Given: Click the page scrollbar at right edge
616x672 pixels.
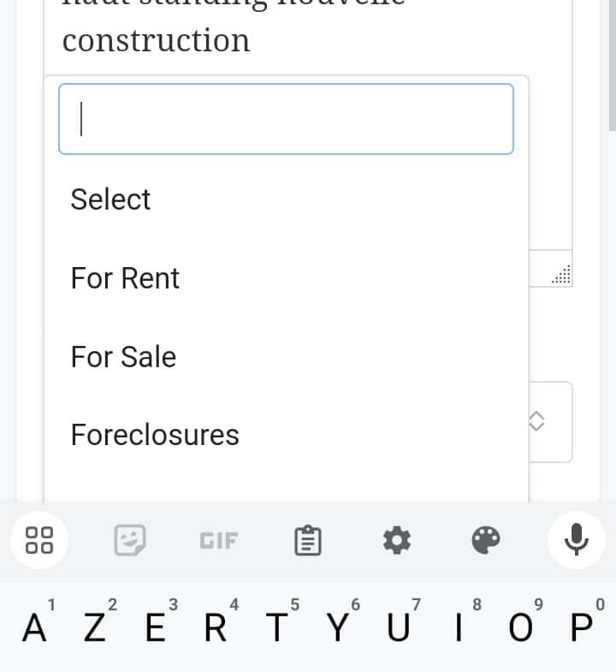Looking at the screenshot, I should point(611,68).
